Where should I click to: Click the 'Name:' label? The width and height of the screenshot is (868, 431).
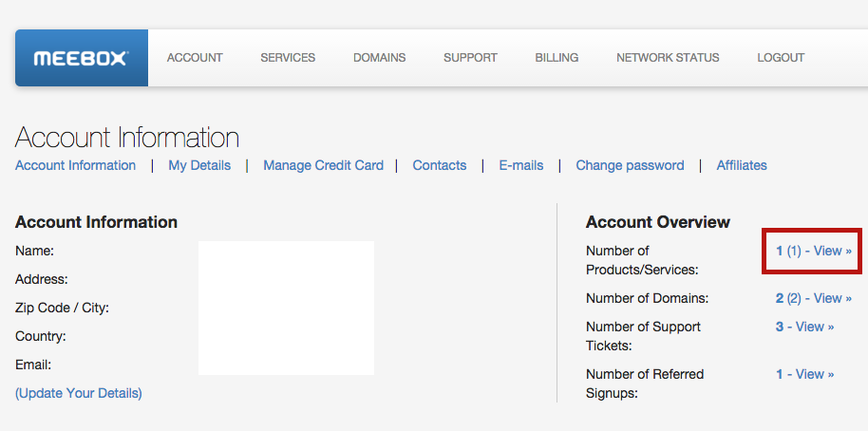[x=34, y=252]
